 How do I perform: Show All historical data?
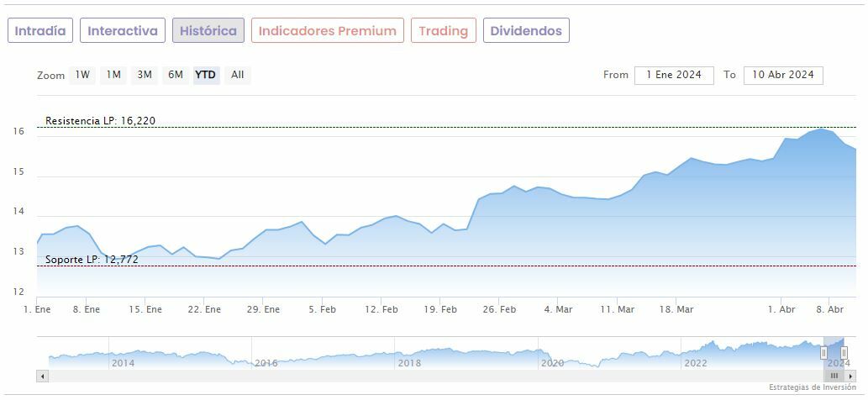[238, 75]
